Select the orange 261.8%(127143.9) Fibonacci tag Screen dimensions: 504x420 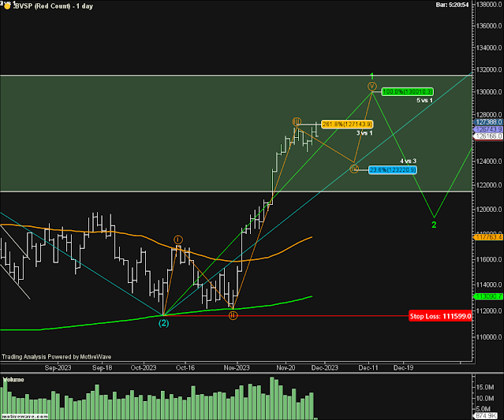point(347,124)
